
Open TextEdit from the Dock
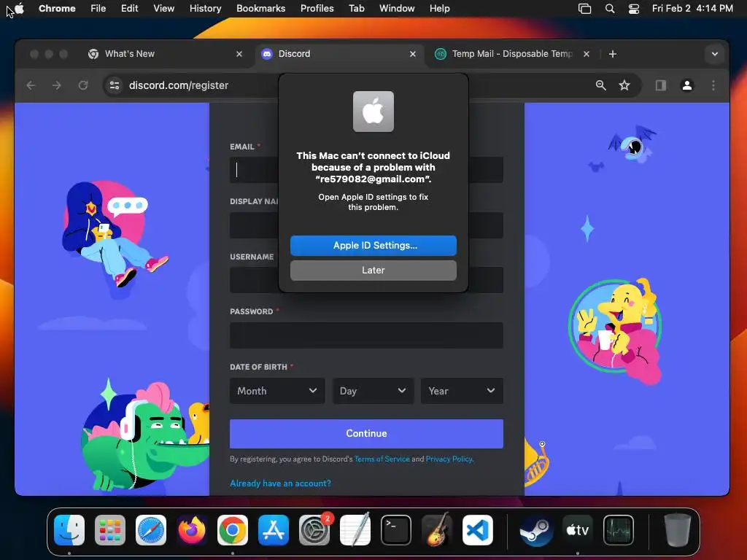pyautogui.click(x=355, y=530)
